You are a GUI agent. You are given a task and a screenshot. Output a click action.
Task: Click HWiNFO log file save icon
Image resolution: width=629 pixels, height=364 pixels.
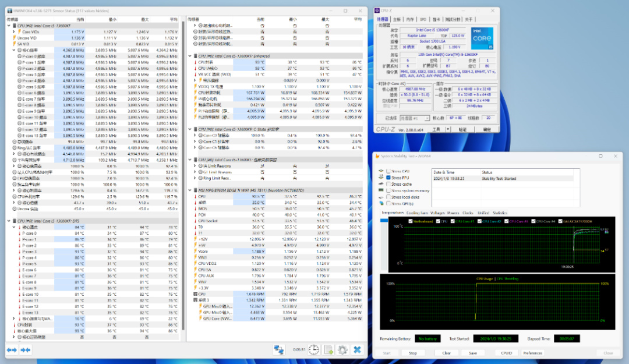point(328,349)
